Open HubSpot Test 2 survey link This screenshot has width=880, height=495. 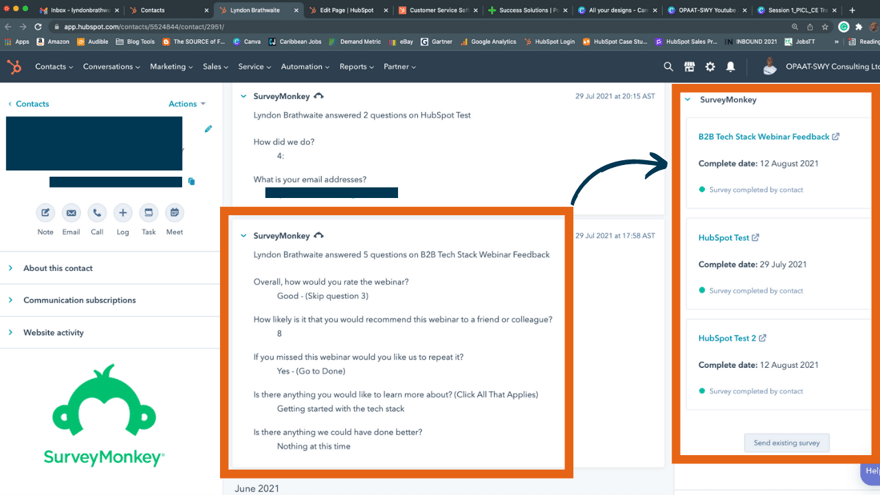727,338
